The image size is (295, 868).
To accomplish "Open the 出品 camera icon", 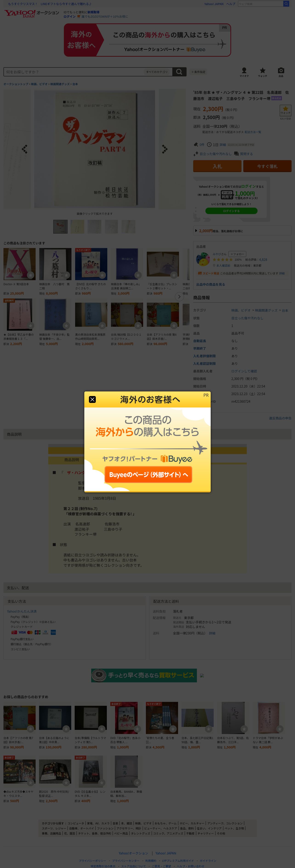I will pos(281,72).
